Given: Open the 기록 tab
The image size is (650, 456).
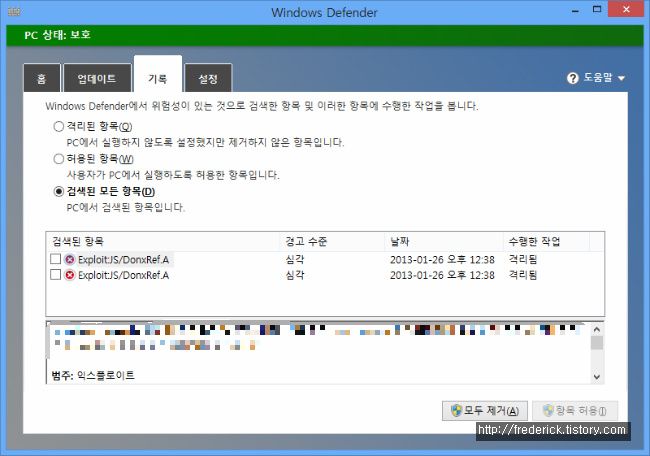Looking at the screenshot, I should point(158,76).
